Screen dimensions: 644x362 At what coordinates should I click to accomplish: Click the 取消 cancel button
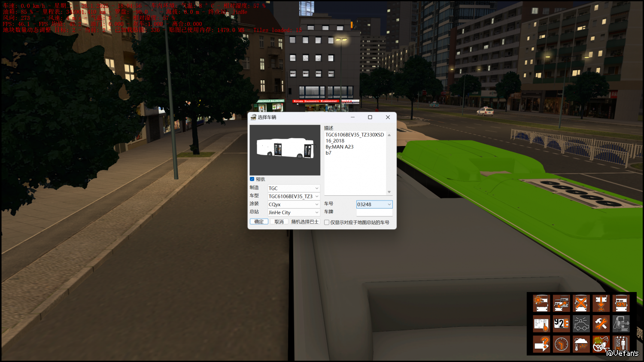[x=279, y=222]
